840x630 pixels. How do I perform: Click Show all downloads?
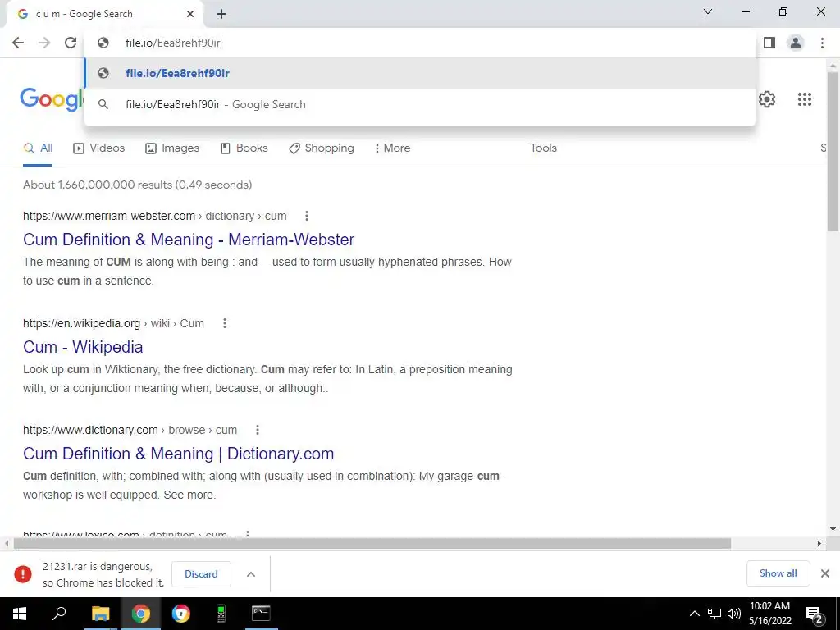(x=778, y=573)
